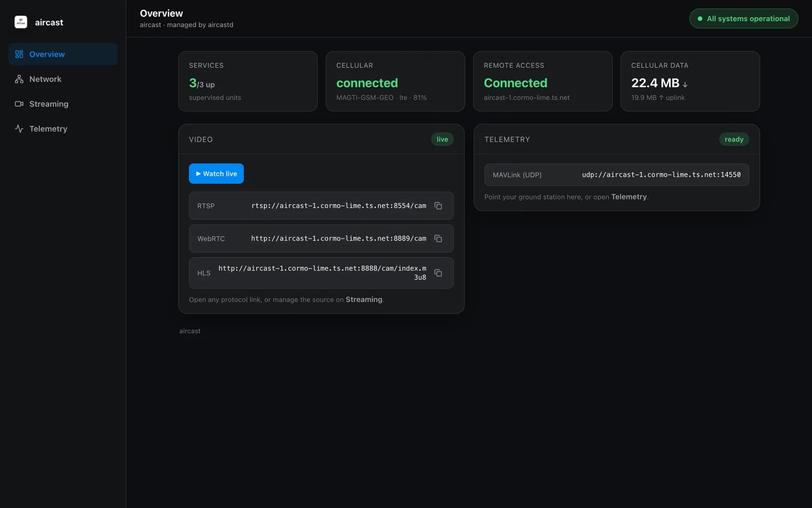Viewport: 812px width, 508px height.
Task: Click the 'aircast · managed by aircastd' subtitle
Action: click(x=186, y=25)
